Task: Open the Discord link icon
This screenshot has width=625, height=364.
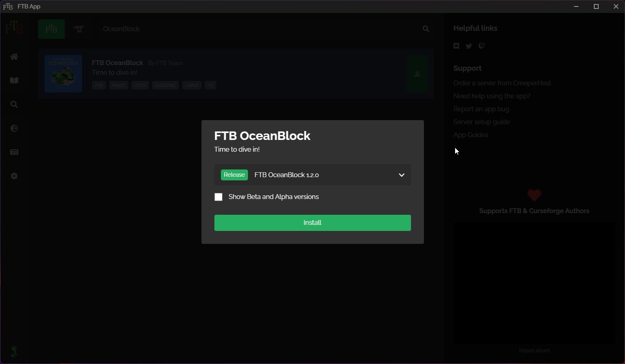Action: [456, 46]
